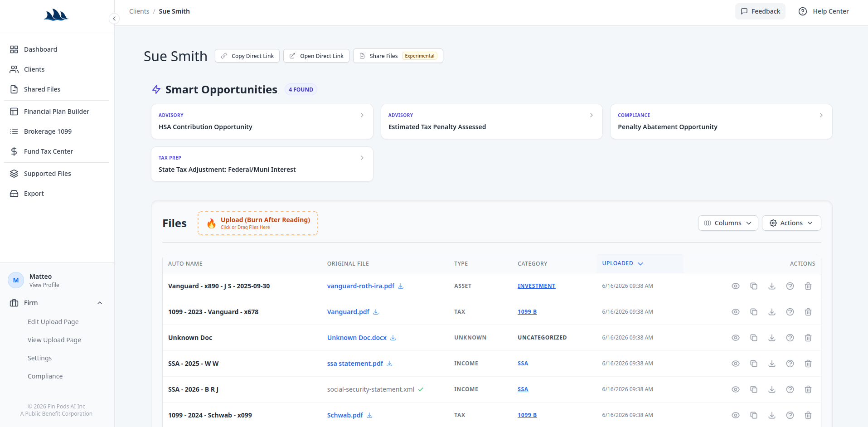Click Copy Direct Link button

[247, 56]
